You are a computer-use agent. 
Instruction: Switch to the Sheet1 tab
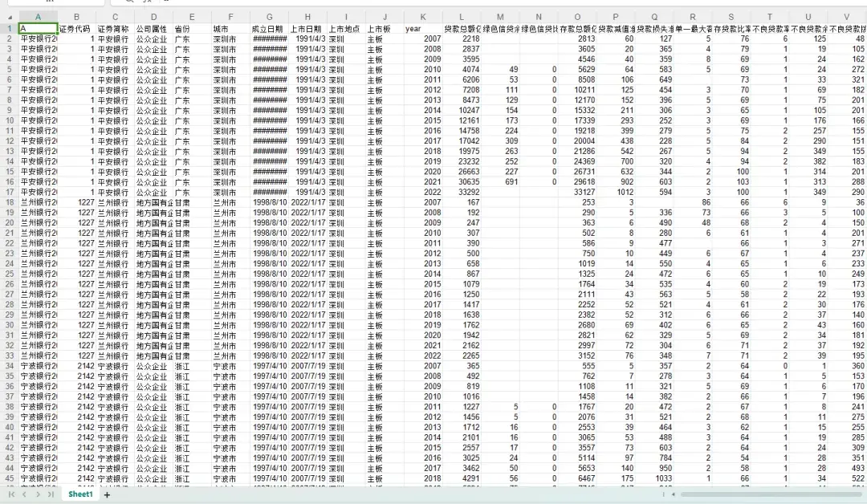point(79,494)
